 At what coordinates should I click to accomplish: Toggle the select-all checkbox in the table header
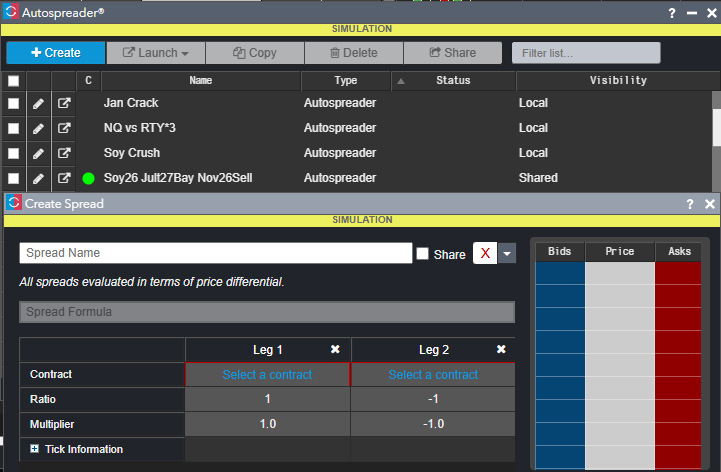[x=14, y=80]
